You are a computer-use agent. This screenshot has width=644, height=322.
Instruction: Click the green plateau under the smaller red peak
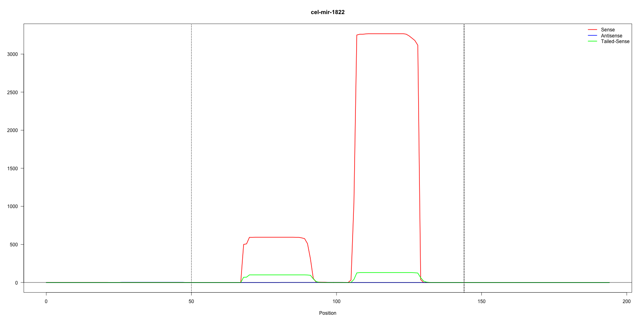[278, 275]
